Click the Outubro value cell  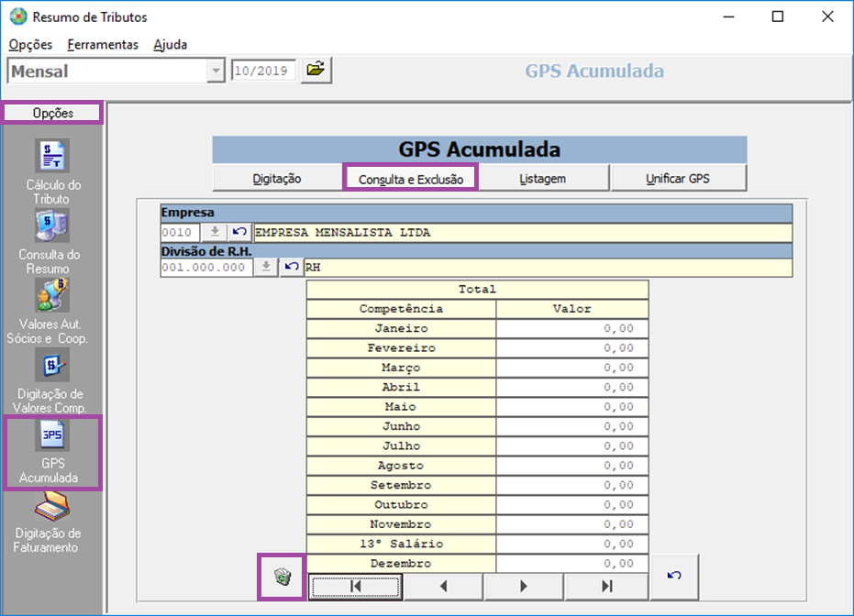571,504
